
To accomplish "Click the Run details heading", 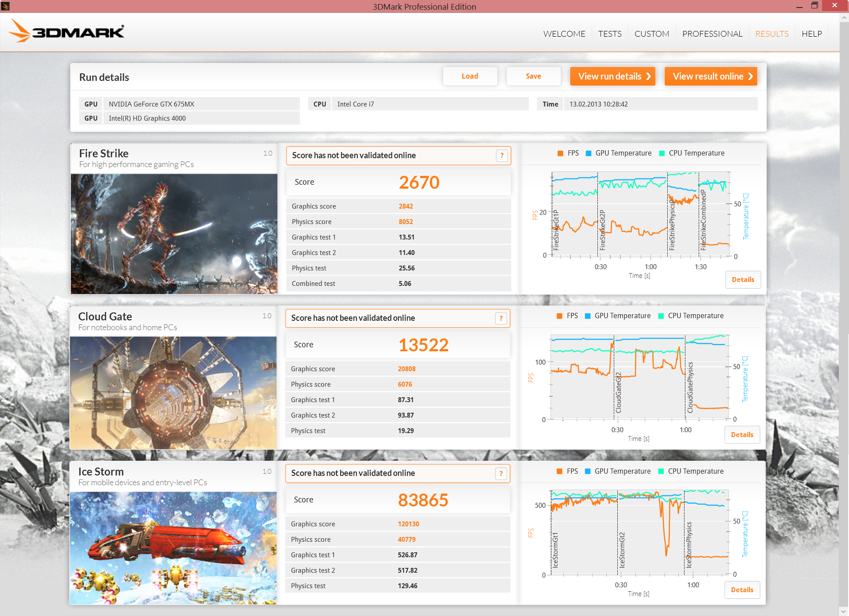I will [104, 77].
